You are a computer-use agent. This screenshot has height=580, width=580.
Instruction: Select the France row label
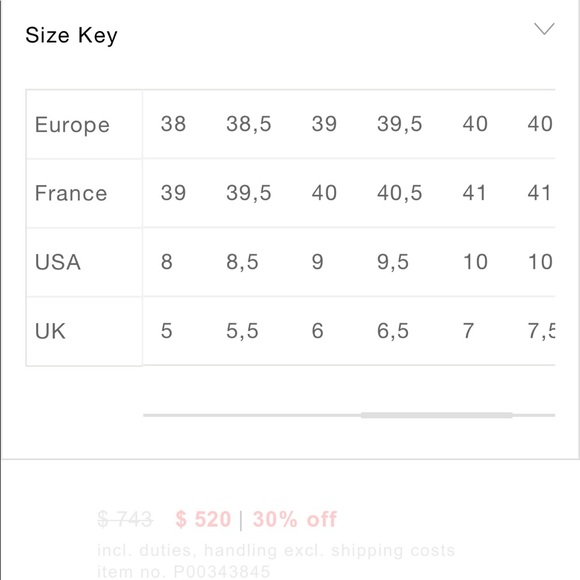pyautogui.click(x=71, y=193)
